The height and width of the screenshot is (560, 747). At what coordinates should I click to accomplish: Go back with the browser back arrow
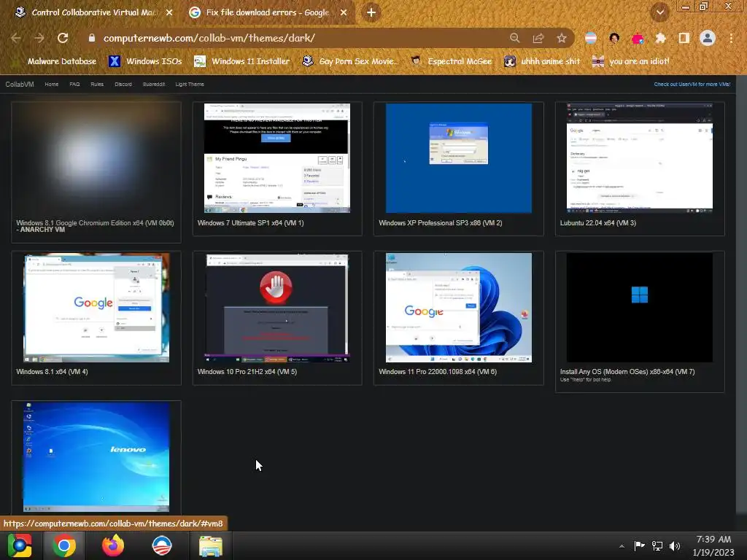tap(16, 38)
